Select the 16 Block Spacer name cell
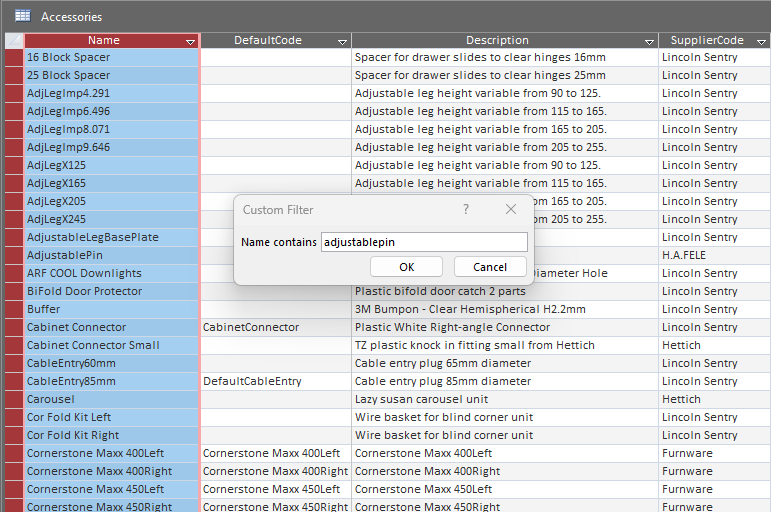Image resolution: width=771 pixels, height=512 pixels. click(111, 57)
